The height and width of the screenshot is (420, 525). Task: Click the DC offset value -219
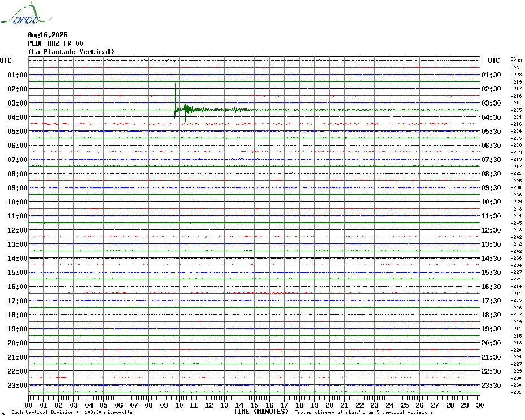click(516, 82)
